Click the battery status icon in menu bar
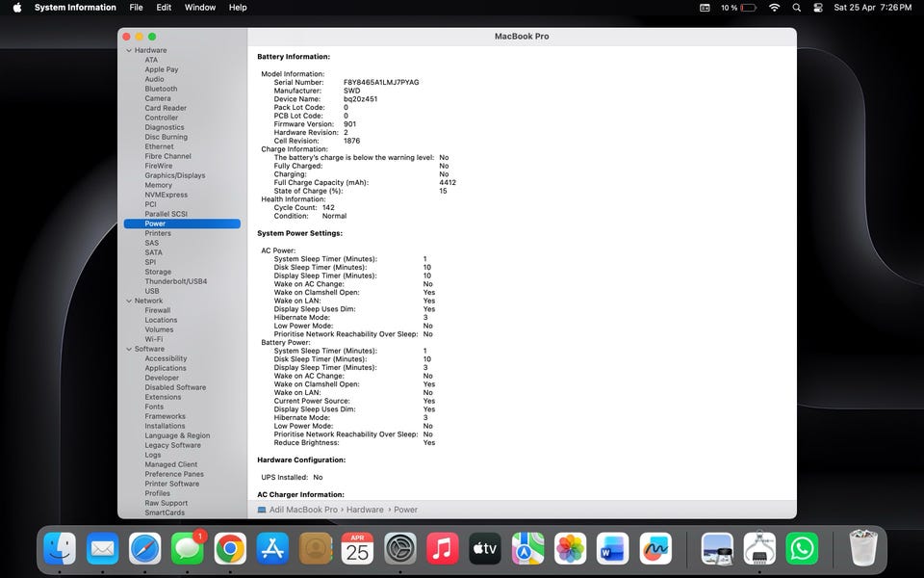 coord(749,8)
